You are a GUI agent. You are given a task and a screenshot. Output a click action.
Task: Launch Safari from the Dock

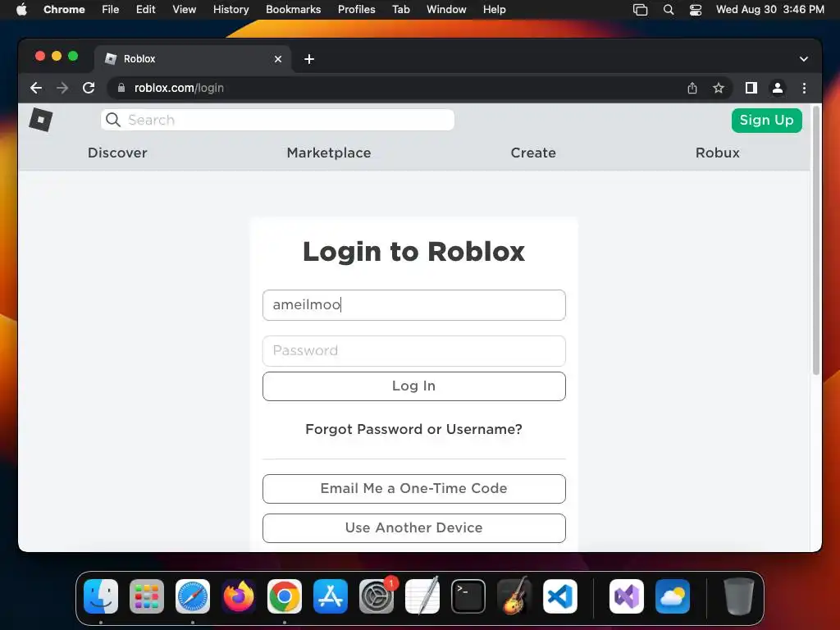tap(193, 596)
